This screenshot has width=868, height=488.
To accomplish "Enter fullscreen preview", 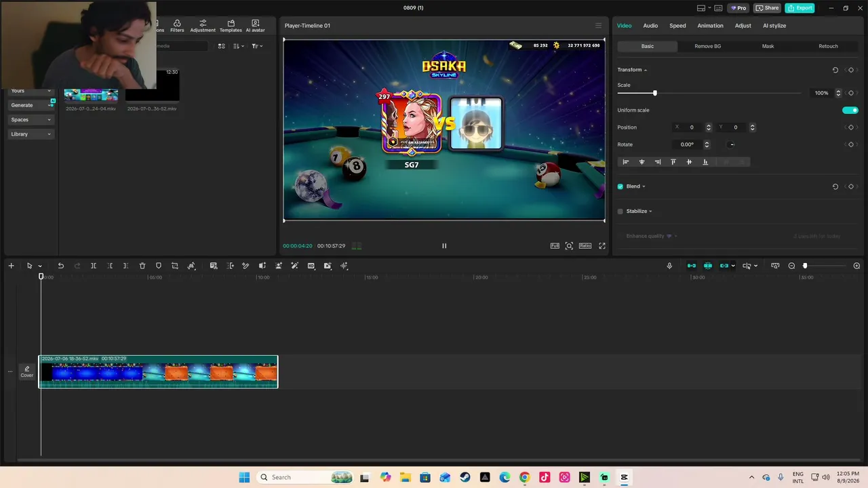I will click(x=602, y=246).
